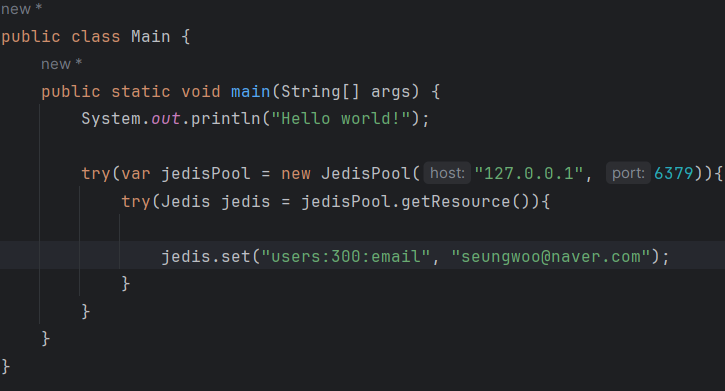The width and height of the screenshot is (725, 391).
Task: Click the 'new' keyword before JedisPool
Action: (295, 174)
